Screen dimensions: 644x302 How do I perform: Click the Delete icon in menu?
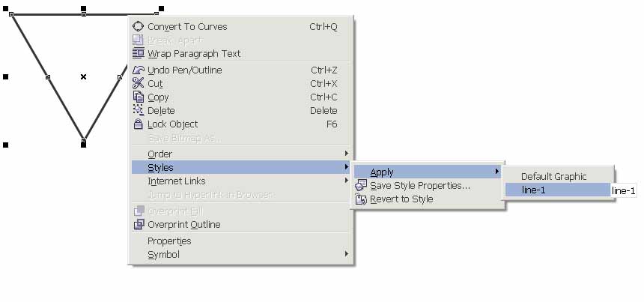coord(139,110)
